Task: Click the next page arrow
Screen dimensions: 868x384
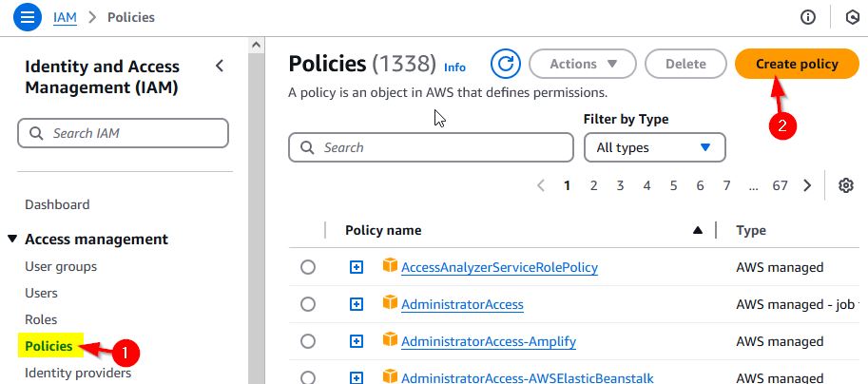Action: click(807, 185)
